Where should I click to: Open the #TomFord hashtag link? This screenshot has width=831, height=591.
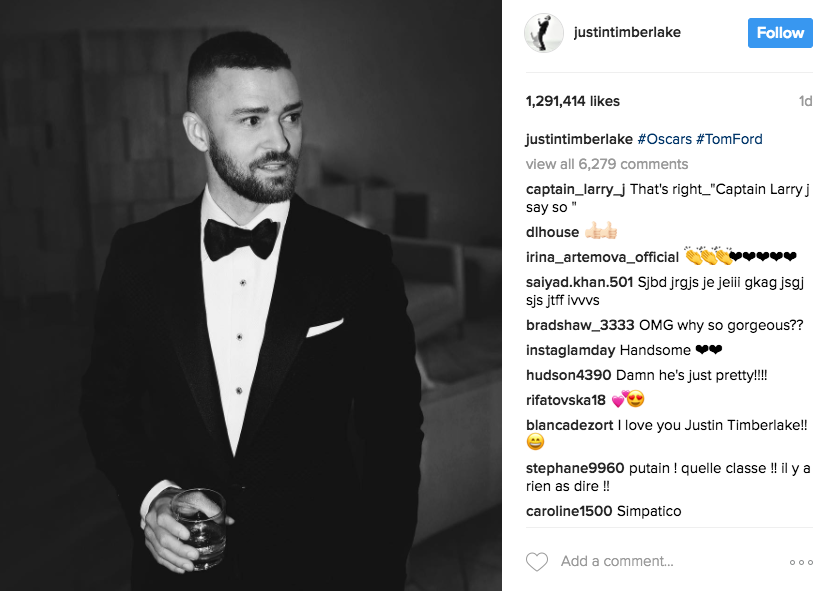(729, 139)
